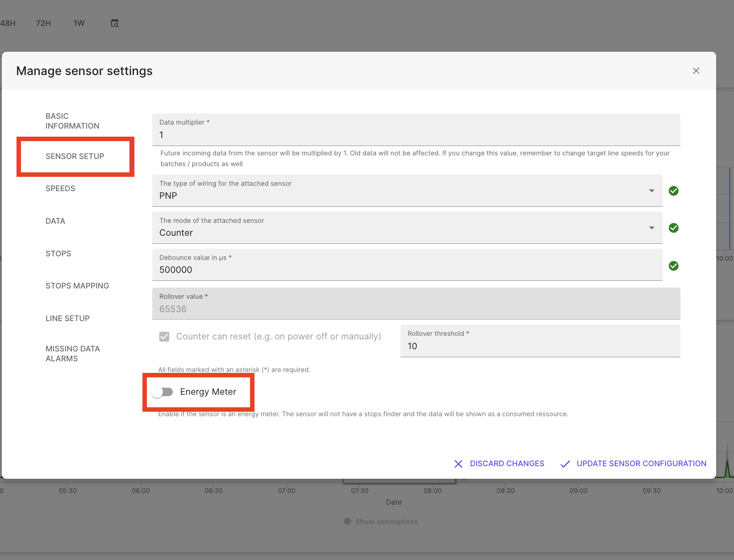
Task: Click the Rollover threshold input field
Action: click(x=540, y=341)
